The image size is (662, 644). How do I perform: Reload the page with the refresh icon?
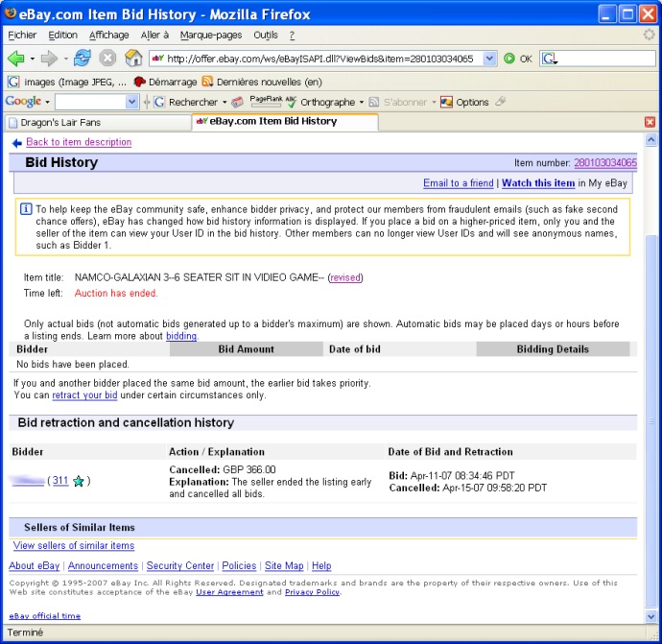(x=82, y=58)
